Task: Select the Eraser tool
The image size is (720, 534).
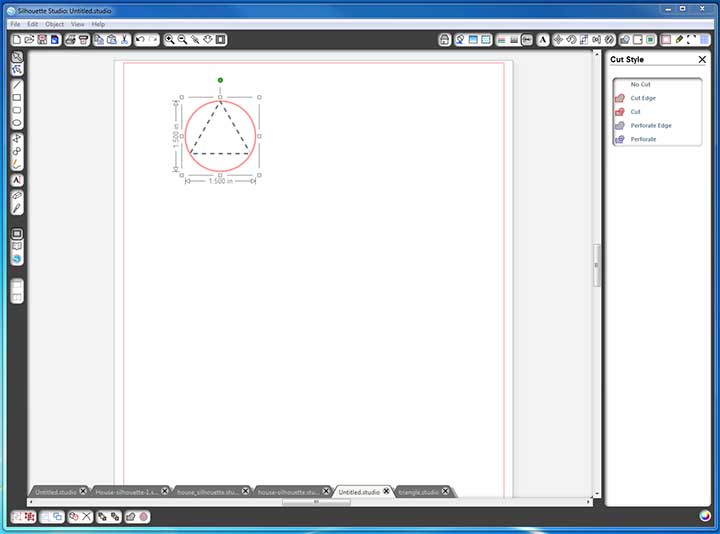Action: [17, 196]
